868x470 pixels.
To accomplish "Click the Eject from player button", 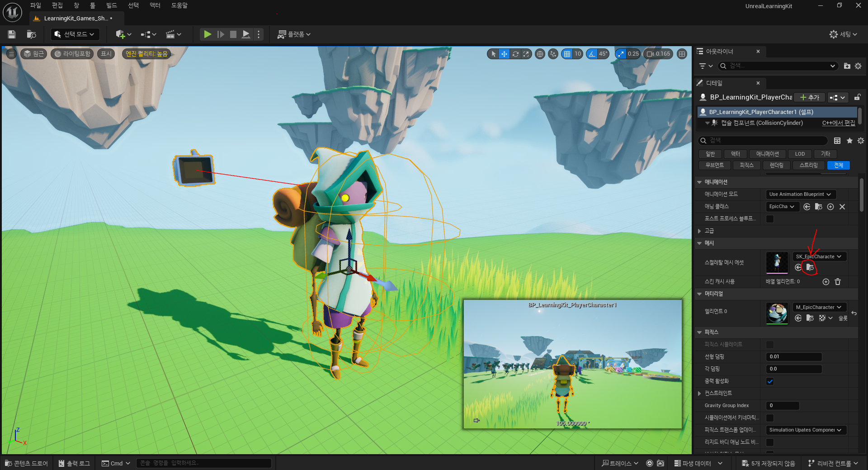I will pyautogui.click(x=246, y=34).
